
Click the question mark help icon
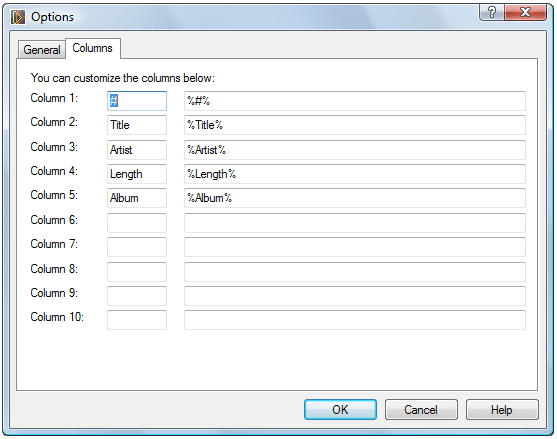point(492,13)
